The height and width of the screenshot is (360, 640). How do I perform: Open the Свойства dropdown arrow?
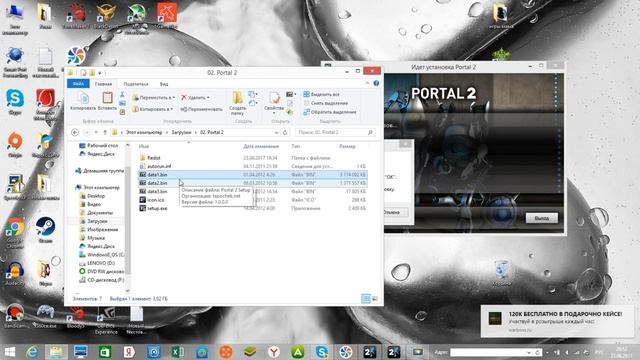coord(274,113)
